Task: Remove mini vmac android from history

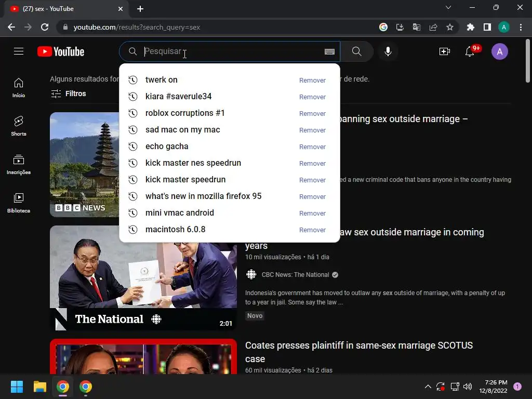Action: [312, 214]
